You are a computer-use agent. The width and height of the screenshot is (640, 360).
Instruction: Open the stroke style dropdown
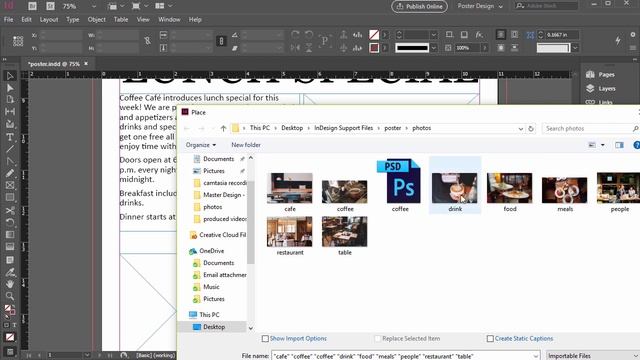434,48
